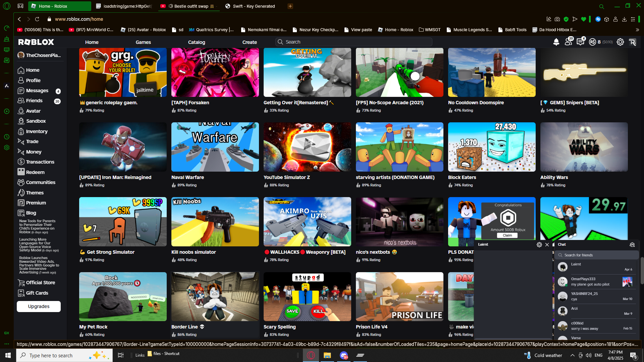Open the Robux balance icon
The height and width of the screenshot is (362, 644).
593,42
